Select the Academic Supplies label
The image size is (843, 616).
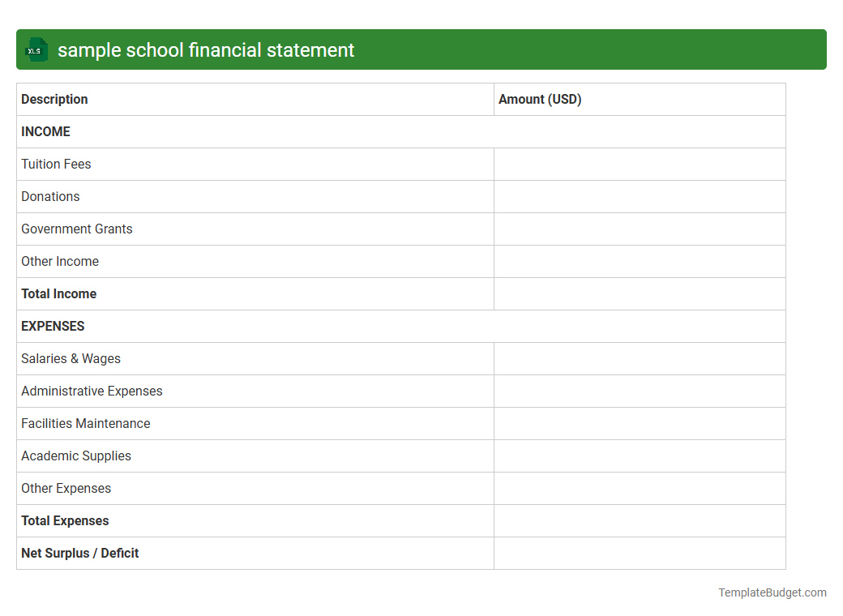pos(75,456)
